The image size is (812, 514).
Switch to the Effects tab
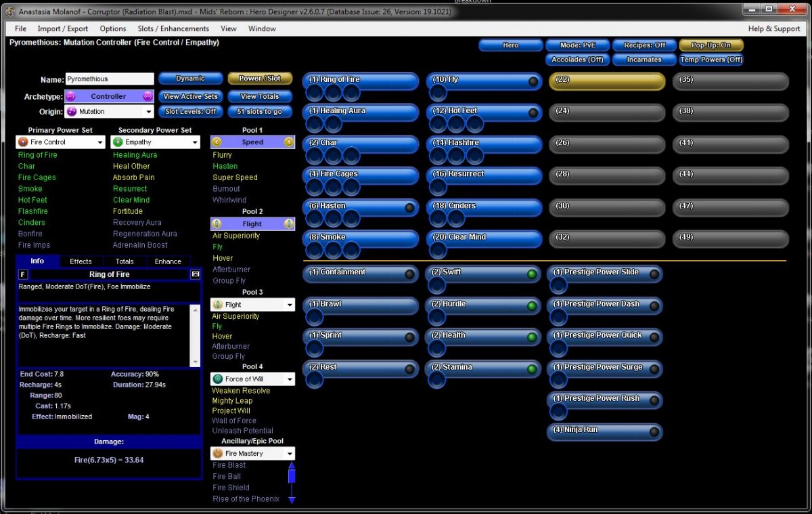point(81,261)
